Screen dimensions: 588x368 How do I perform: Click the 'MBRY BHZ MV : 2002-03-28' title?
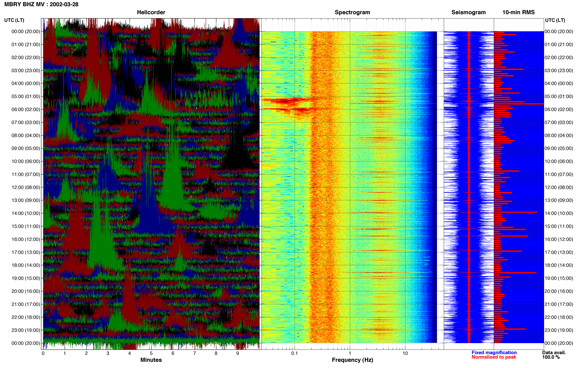pos(41,4)
